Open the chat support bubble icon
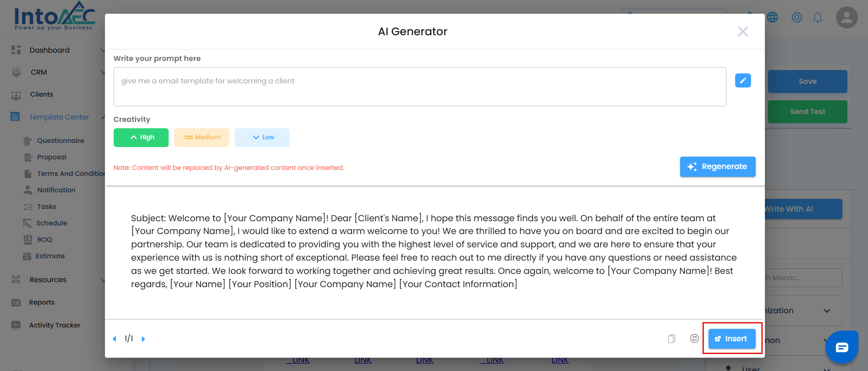This screenshot has width=868, height=371. tap(842, 348)
